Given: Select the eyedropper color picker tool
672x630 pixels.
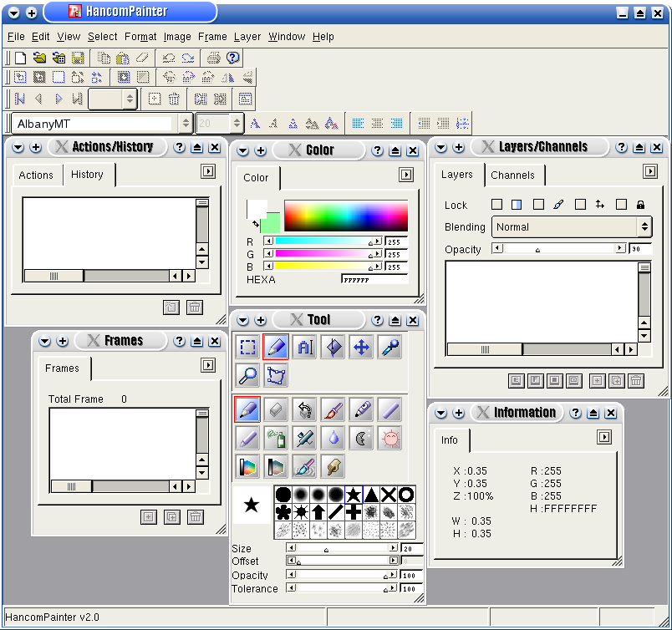Looking at the screenshot, I should [390, 347].
